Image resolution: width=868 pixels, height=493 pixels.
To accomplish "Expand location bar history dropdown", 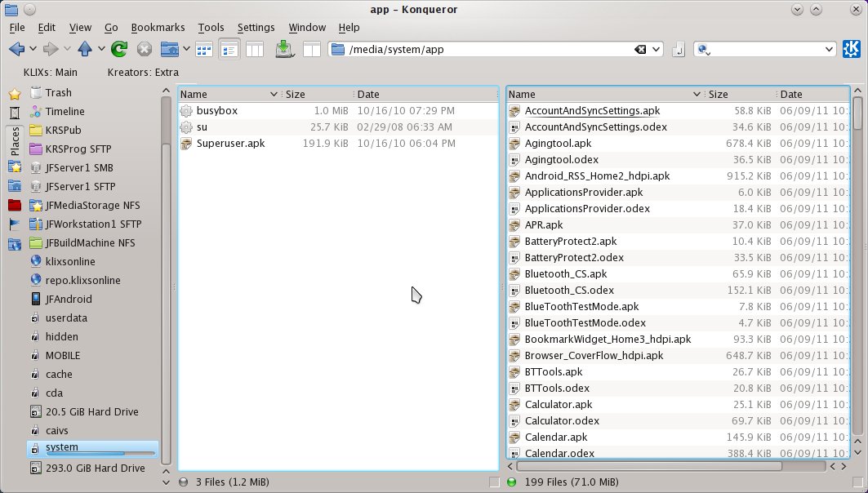I will [x=656, y=49].
